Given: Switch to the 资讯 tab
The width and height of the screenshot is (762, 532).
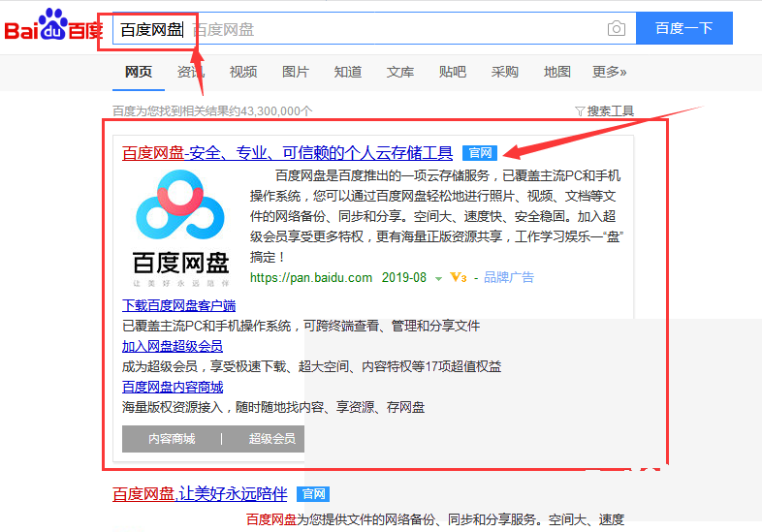Looking at the screenshot, I should 191,72.
